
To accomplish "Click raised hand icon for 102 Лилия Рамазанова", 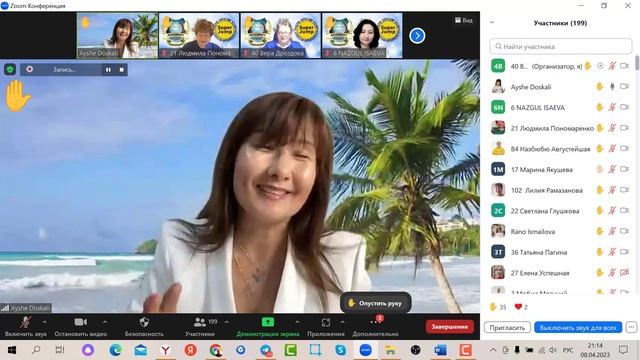I will point(600,190).
